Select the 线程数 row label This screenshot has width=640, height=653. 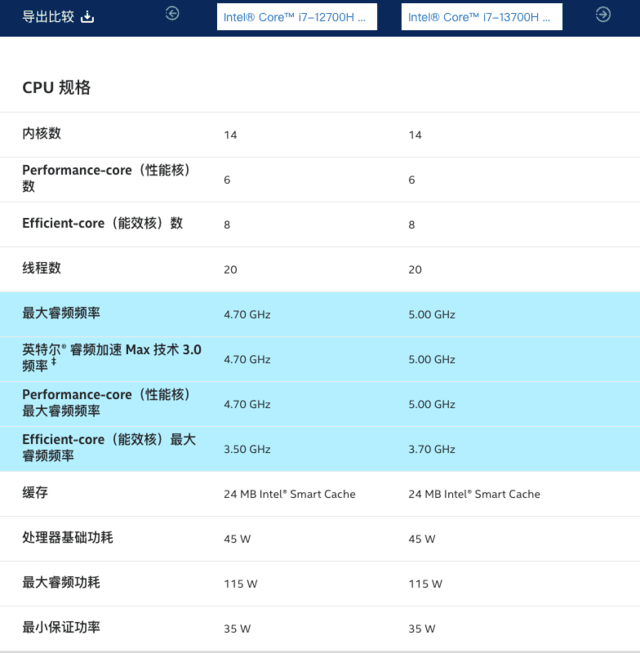click(x=42, y=268)
